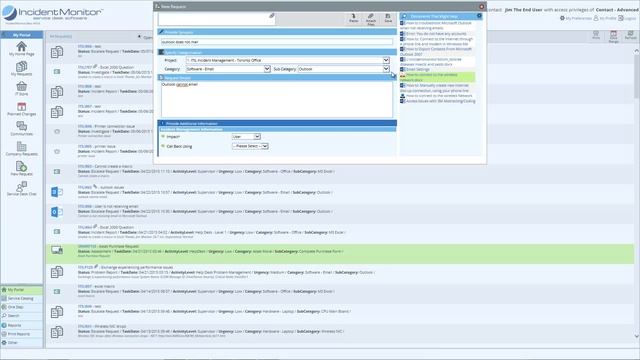Screen dimensions: 640x360
Task: Collapse the Request Details section header
Action: click(277, 77)
